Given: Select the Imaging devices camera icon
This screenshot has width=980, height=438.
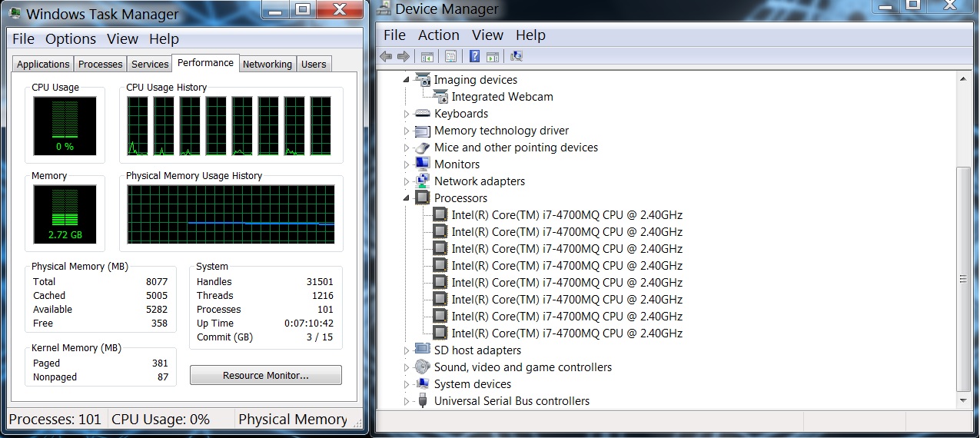Looking at the screenshot, I should click(x=423, y=79).
